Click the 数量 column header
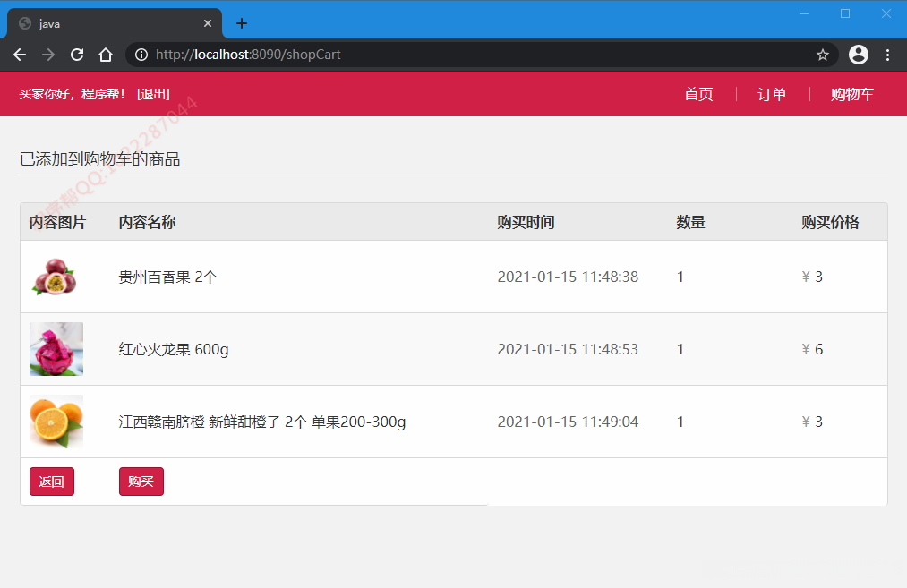907x588 pixels. pos(690,222)
